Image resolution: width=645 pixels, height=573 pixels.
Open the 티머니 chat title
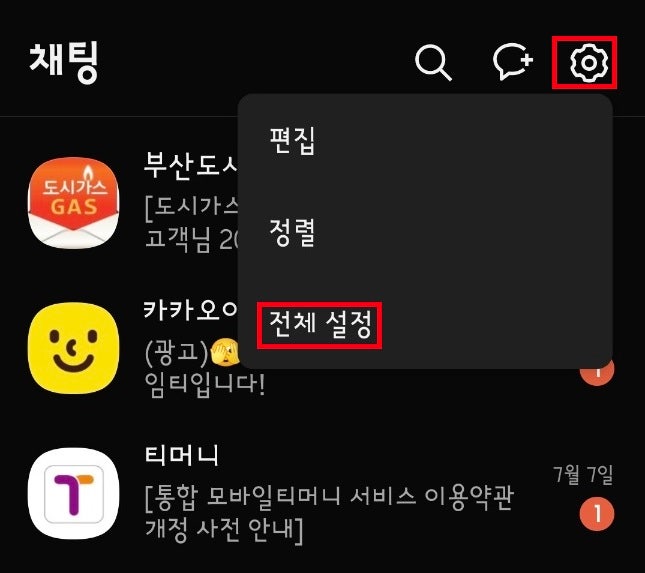pyautogui.click(x=181, y=455)
